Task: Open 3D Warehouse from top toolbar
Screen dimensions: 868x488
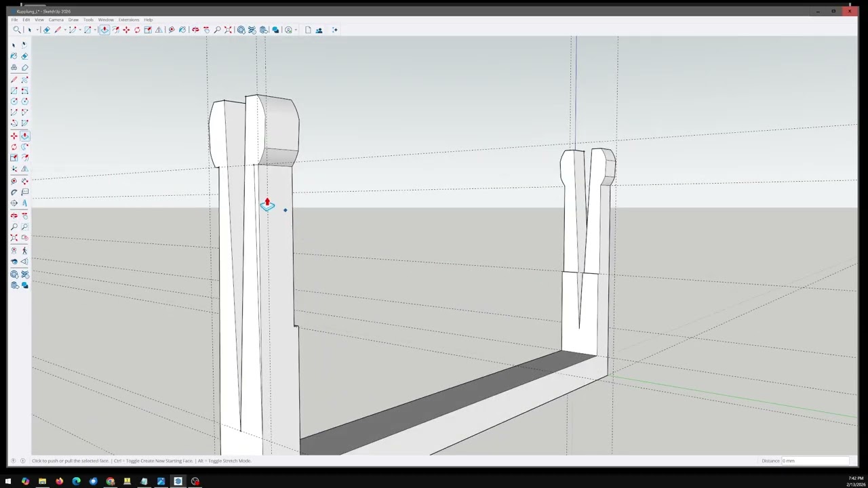Action: [x=241, y=30]
